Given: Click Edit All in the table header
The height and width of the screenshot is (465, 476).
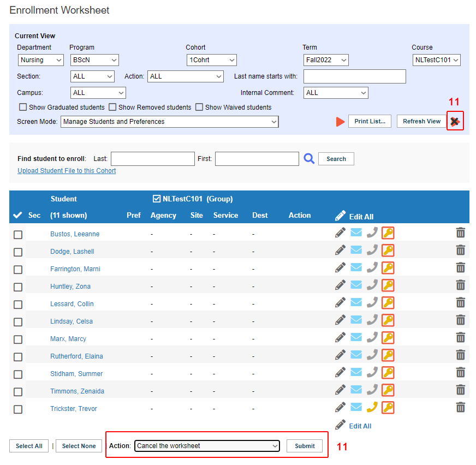Looking at the screenshot, I should [x=361, y=217].
